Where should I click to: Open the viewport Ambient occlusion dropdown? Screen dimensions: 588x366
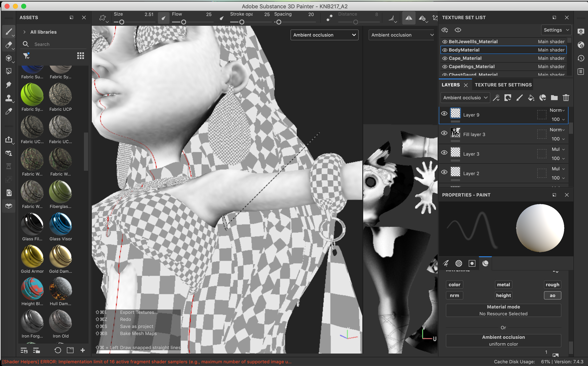(x=324, y=35)
